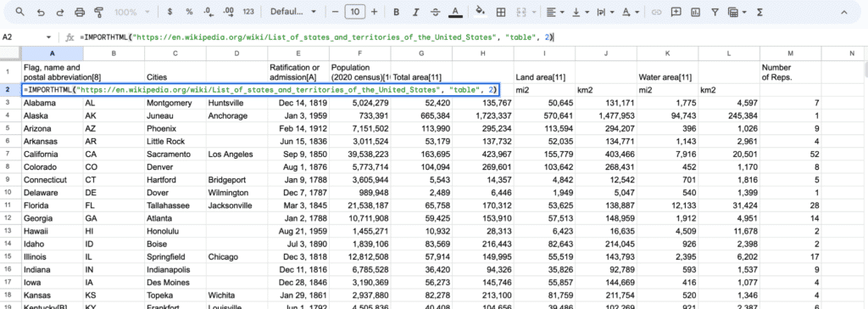Image resolution: width=868 pixels, height=309 pixels.
Task: Format selection as currency
Action: (170, 12)
